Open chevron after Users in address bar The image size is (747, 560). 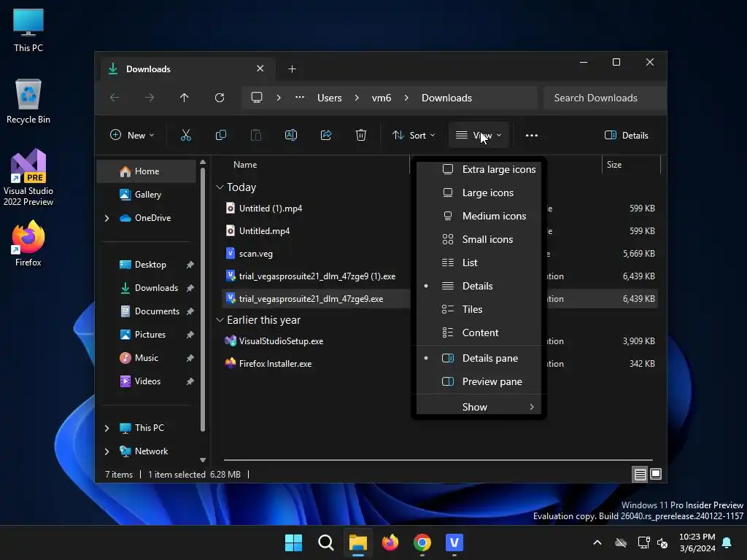click(357, 98)
